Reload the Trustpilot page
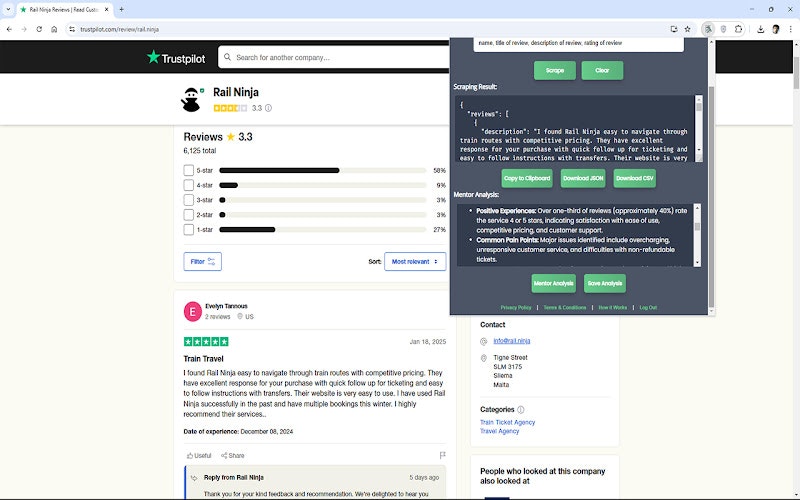Image resolution: width=800 pixels, height=500 pixels. (39, 30)
